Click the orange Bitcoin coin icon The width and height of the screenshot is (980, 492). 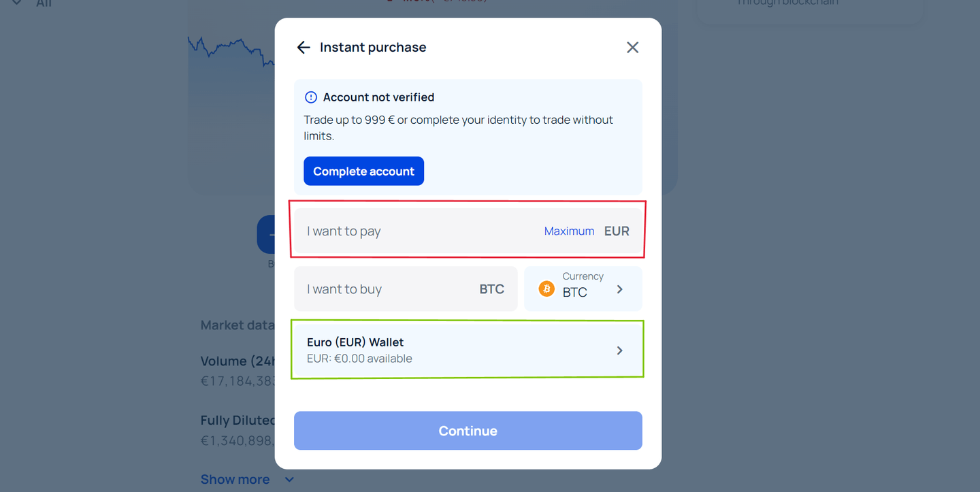tap(546, 289)
